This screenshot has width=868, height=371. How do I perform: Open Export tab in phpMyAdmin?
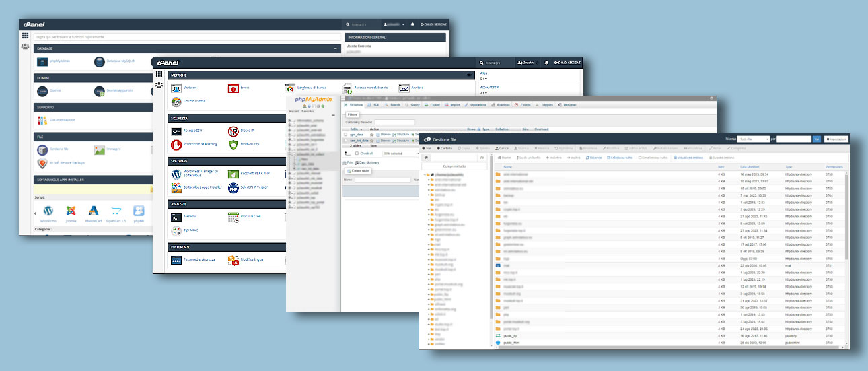click(432, 105)
